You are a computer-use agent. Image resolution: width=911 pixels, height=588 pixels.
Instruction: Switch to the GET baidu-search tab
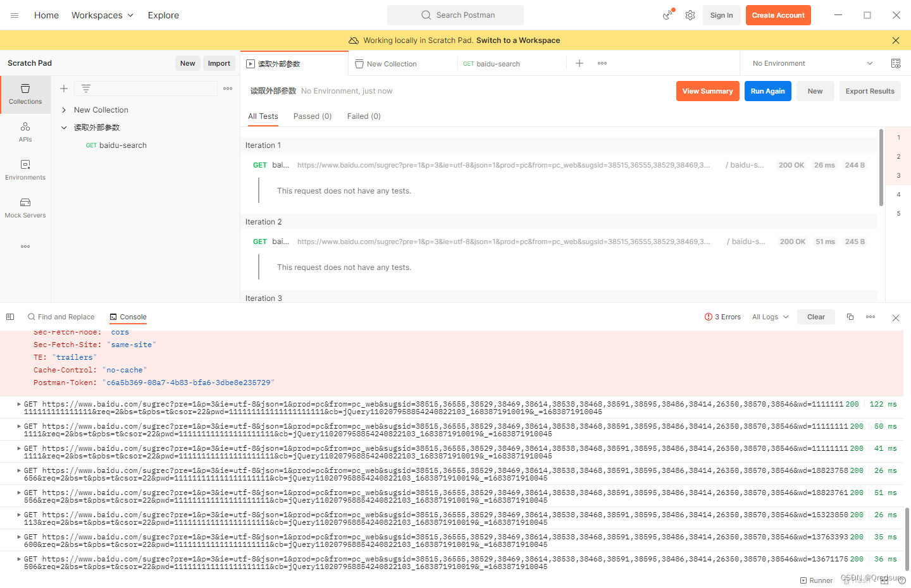click(x=511, y=64)
